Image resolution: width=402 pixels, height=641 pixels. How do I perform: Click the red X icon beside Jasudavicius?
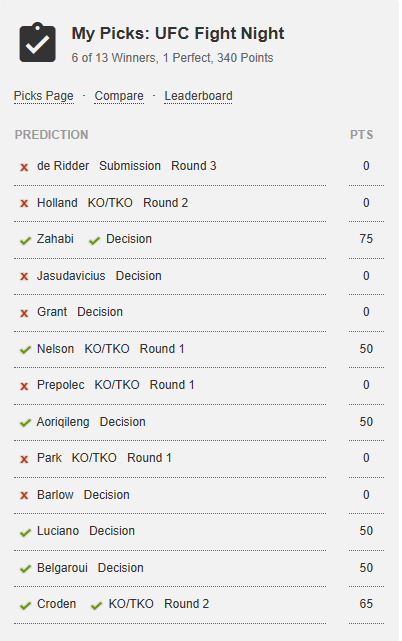click(x=24, y=276)
